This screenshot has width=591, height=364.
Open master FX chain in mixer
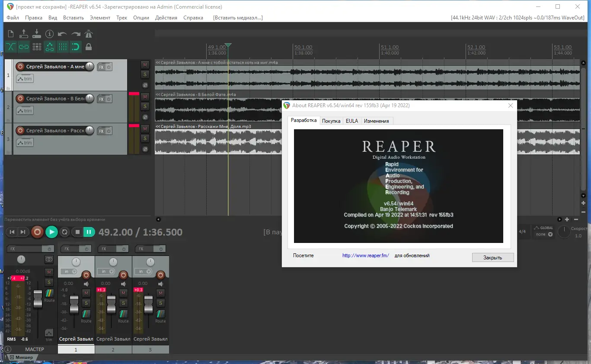pos(25,249)
